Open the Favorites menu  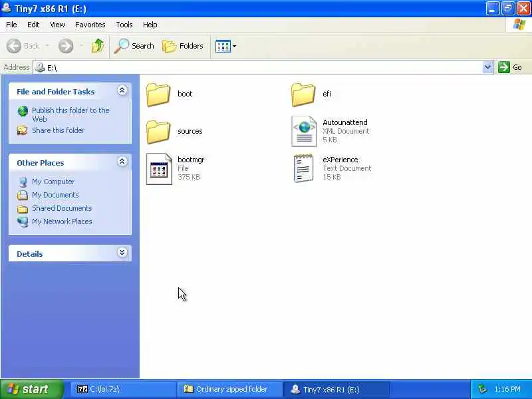click(x=90, y=25)
